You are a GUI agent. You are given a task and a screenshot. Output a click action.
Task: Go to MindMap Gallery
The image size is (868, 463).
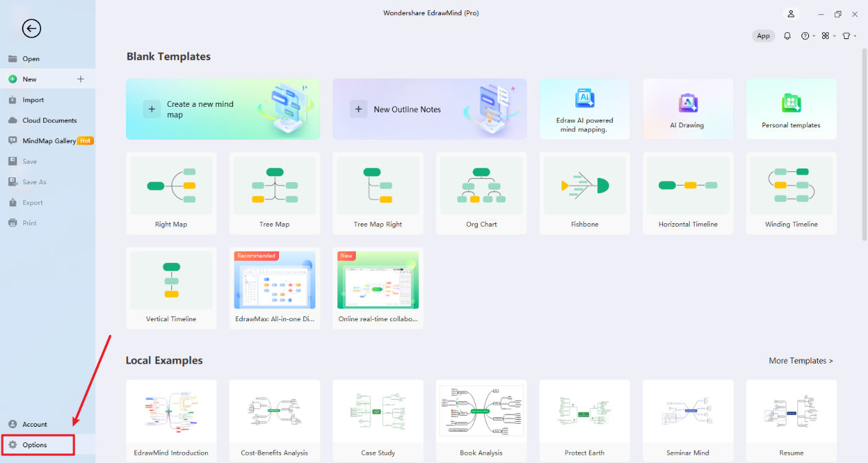[49, 141]
